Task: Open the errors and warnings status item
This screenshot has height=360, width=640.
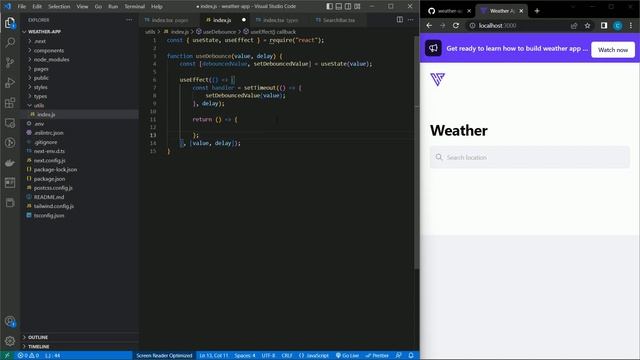Action: pos(28,356)
